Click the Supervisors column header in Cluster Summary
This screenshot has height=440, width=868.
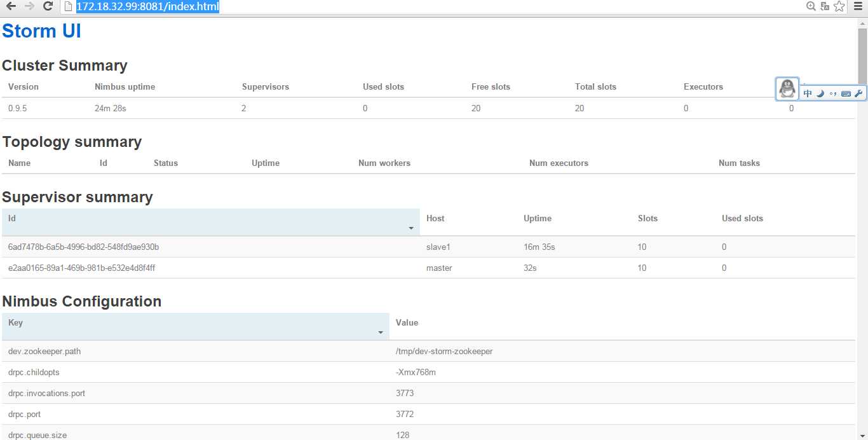[266, 86]
